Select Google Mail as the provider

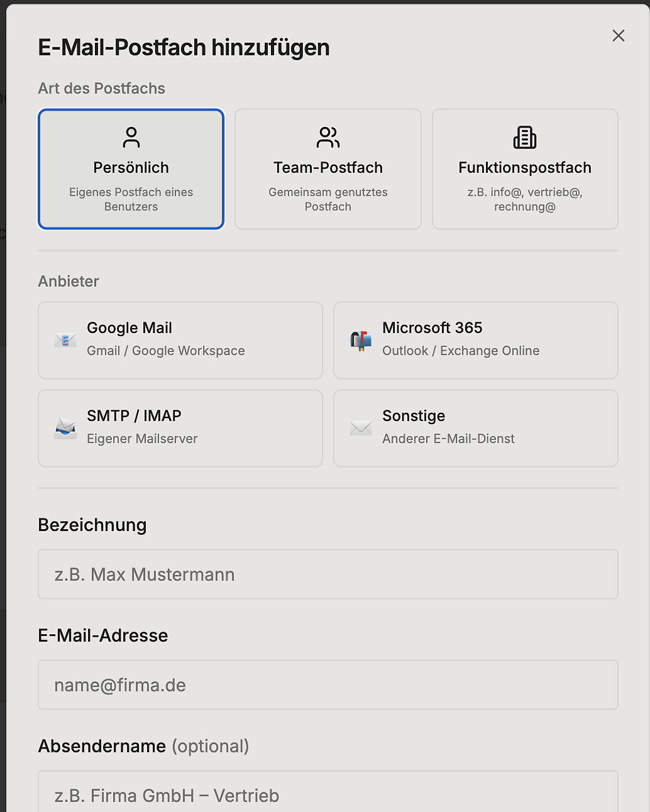[180, 340]
